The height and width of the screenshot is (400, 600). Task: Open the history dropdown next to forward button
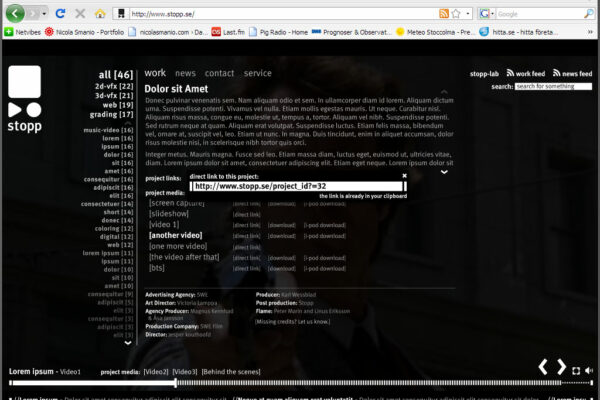(44, 14)
